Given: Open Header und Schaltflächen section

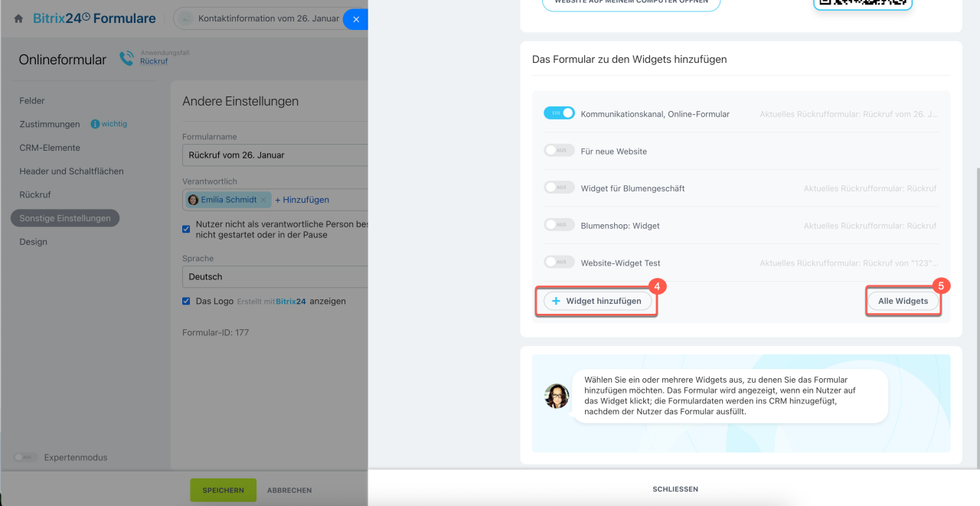Looking at the screenshot, I should point(71,171).
